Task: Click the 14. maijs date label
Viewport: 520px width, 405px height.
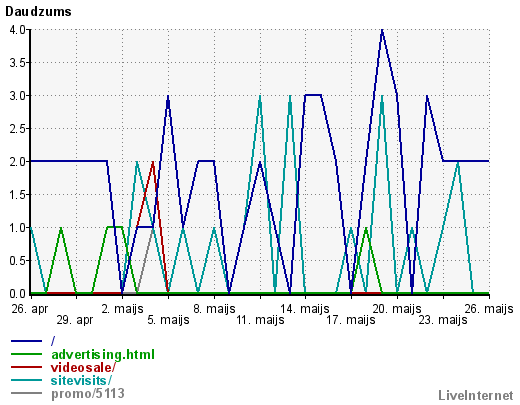Action: (305, 309)
